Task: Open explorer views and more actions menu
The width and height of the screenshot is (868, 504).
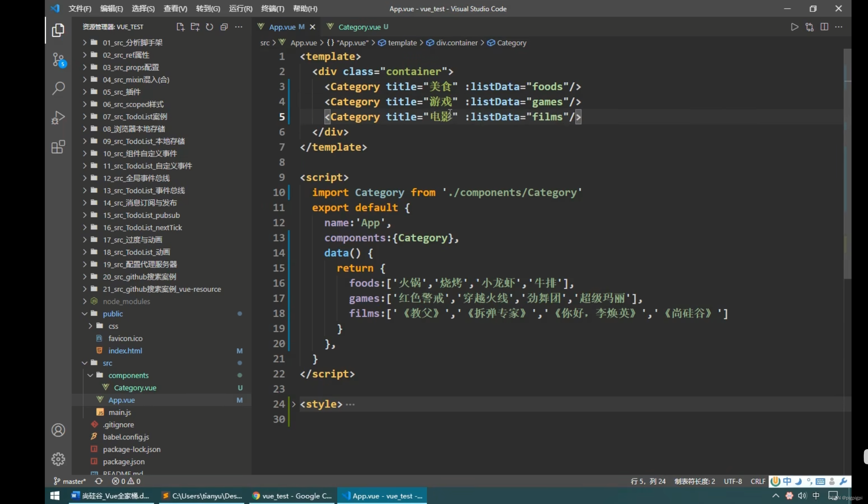Action: (x=239, y=27)
